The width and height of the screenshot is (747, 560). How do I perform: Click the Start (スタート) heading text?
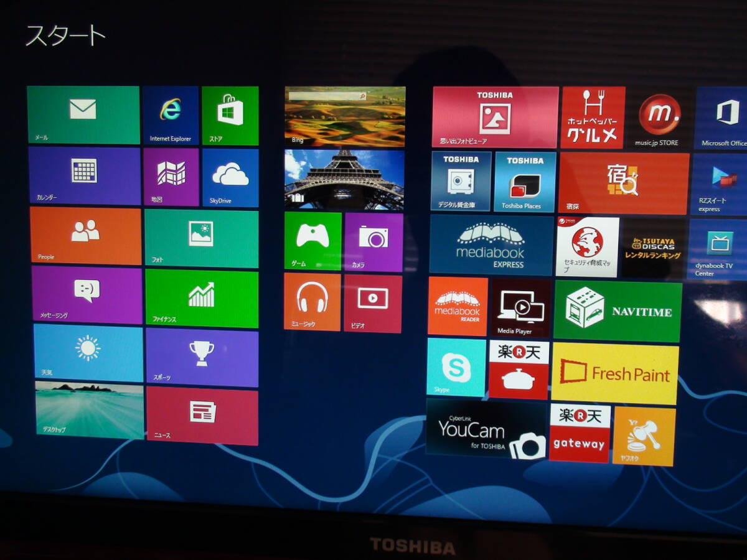click(65, 35)
